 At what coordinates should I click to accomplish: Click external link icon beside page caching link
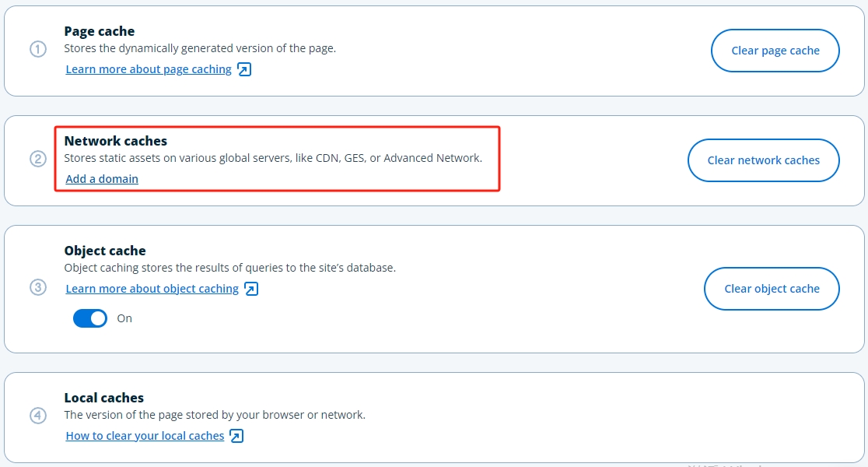[x=244, y=70]
